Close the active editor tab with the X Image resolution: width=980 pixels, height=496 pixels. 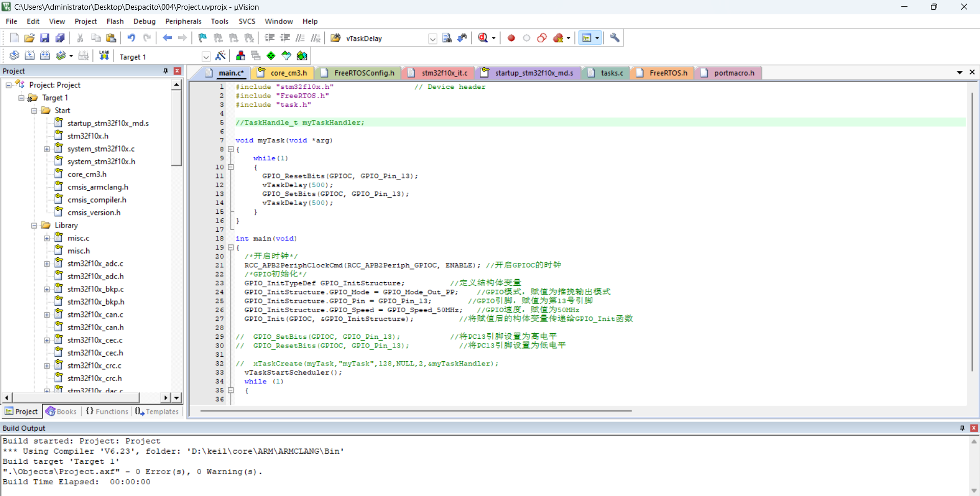[972, 72]
